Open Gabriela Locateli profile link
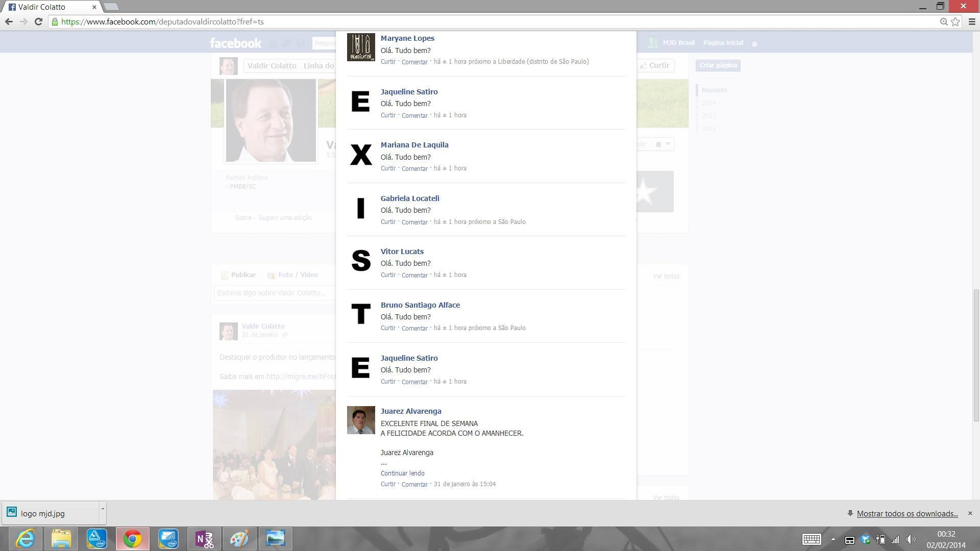This screenshot has height=551, width=980. (410, 198)
